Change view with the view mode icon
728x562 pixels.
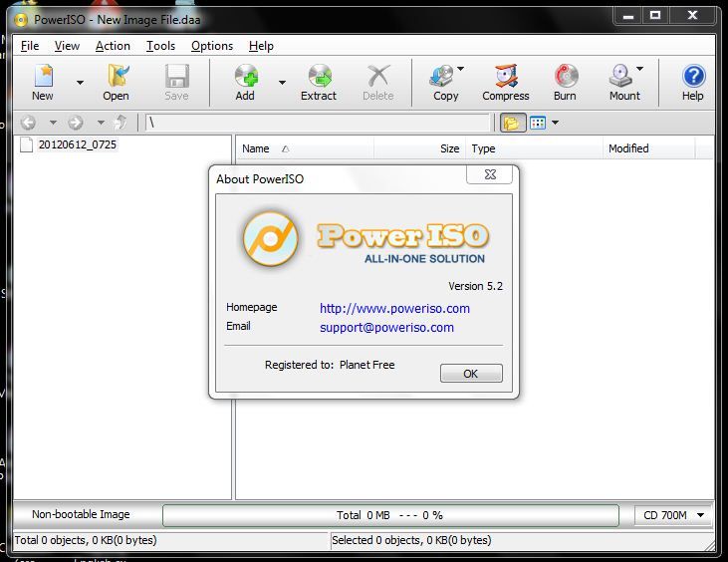pyautogui.click(x=538, y=124)
